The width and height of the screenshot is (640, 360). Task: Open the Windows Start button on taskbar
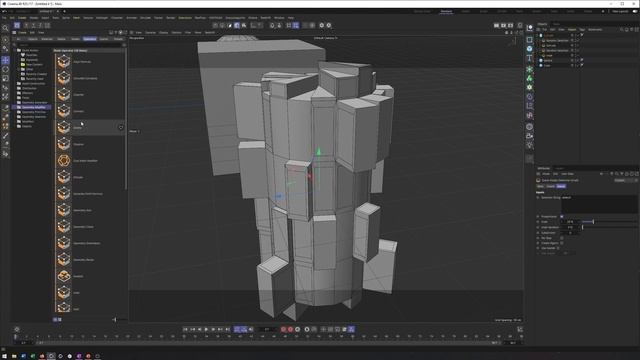tap(4, 356)
